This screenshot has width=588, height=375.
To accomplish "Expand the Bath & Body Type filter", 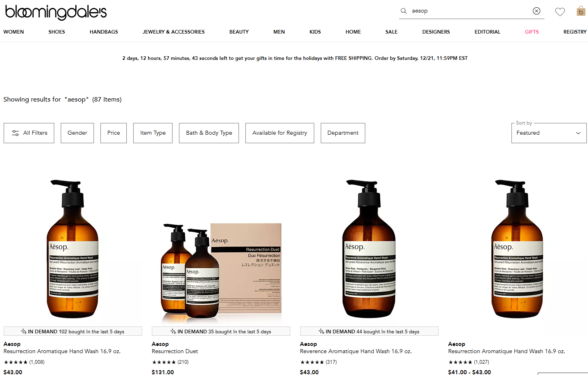I will click(209, 133).
